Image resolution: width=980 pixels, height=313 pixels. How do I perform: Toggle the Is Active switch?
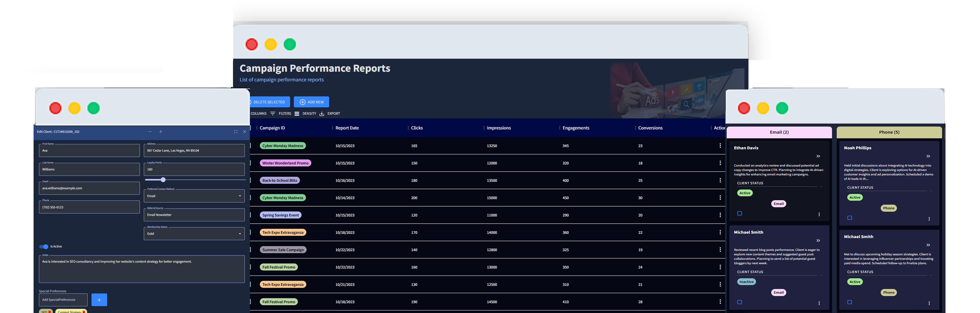click(x=44, y=246)
